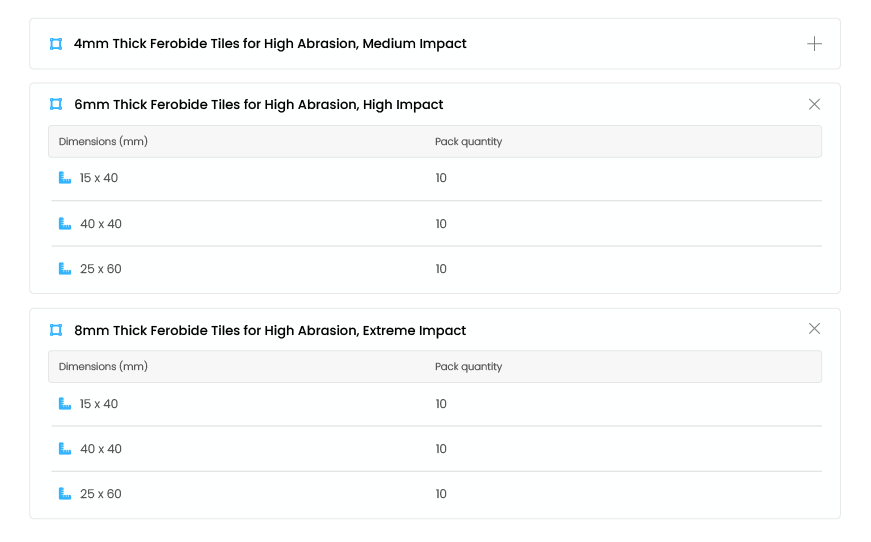Click the 4mm Thick Ferobide Tiles title
This screenshot has height=542, width=871.
[270, 44]
